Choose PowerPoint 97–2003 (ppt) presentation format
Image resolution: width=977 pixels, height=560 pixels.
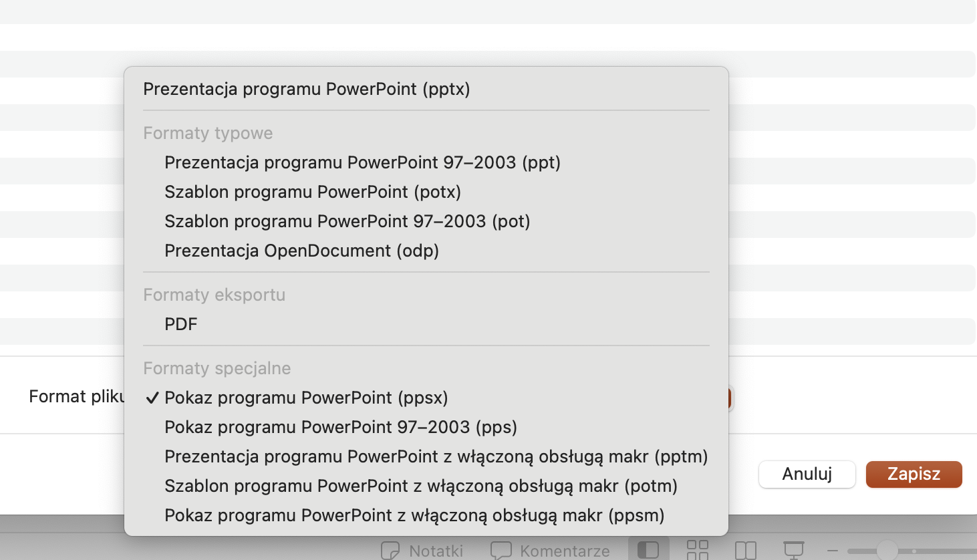[x=362, y=162]
